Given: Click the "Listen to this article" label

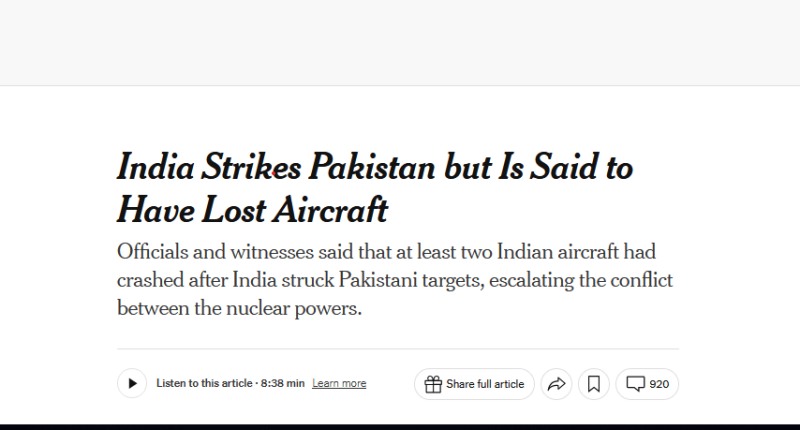Looking at the screenshot, I should (x=204, y=384).
